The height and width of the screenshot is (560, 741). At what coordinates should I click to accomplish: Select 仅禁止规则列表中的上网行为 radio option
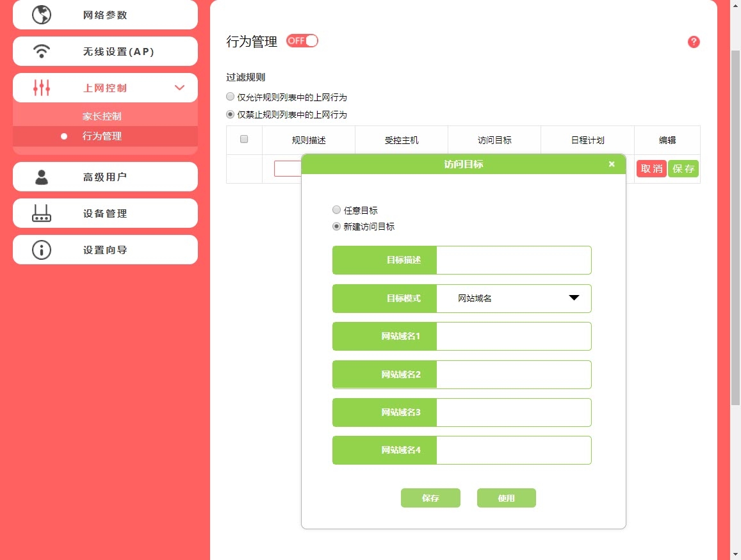pos(230,115)
